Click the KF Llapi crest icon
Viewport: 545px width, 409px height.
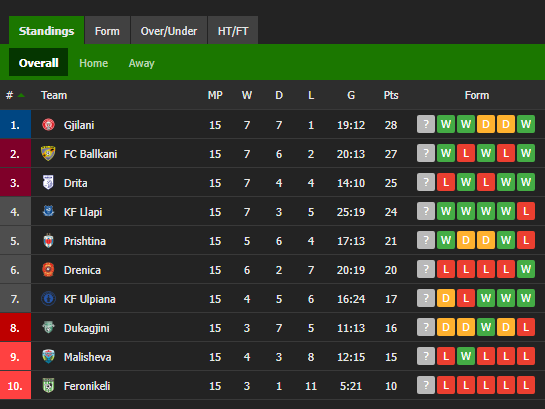pos(48,211)
